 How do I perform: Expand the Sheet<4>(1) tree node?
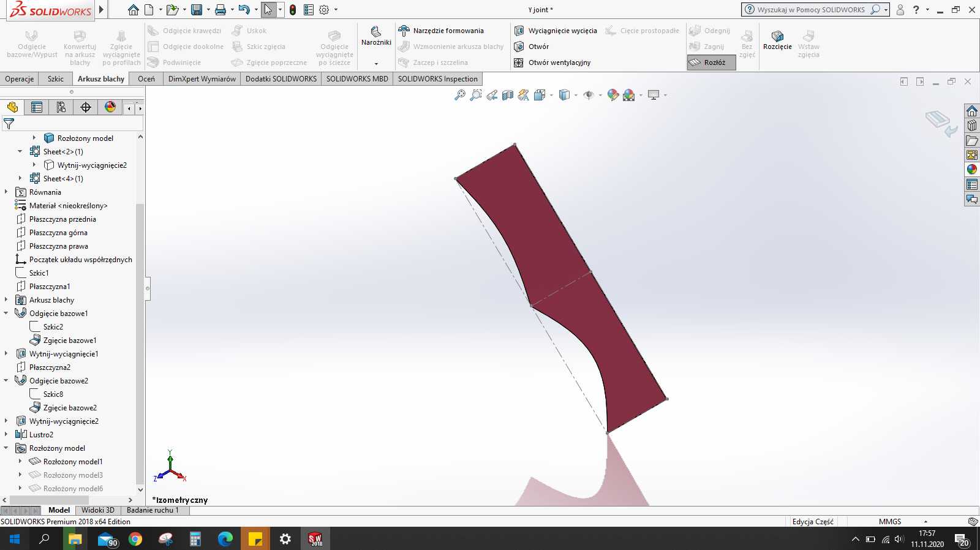pos(20,179)
